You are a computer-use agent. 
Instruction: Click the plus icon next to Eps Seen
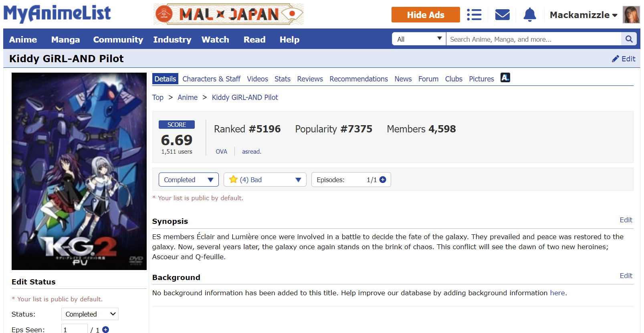[x=105, y=329]
